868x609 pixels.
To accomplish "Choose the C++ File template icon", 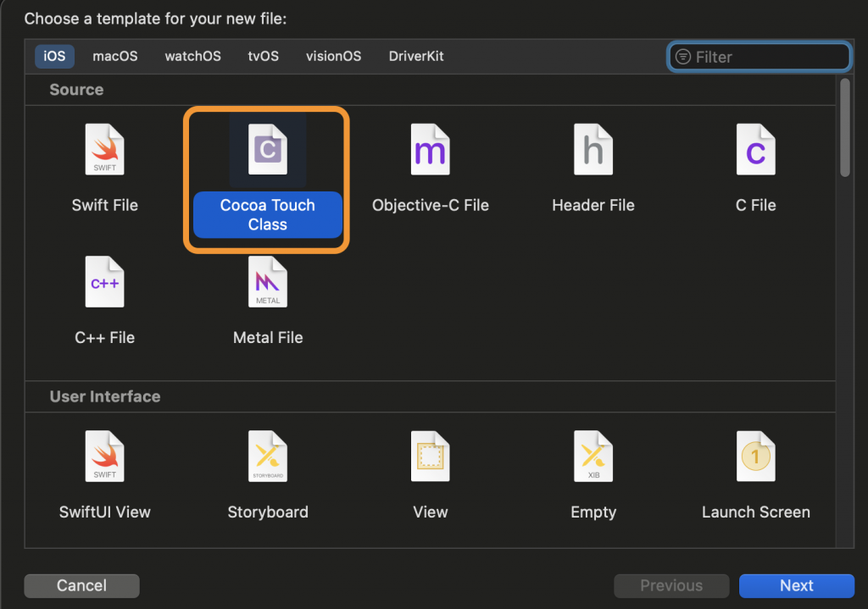I will tap(104, 281).
